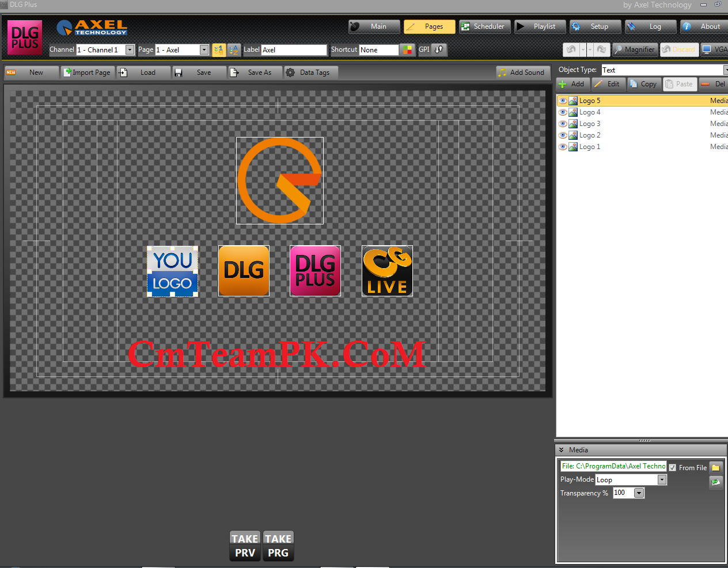
Task: Click TAKE PRG button
Action: tap(278, 546)
